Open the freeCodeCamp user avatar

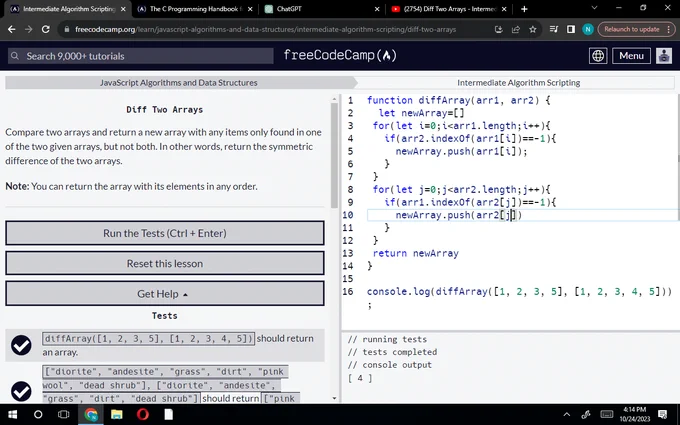click(x=664, y=56)
